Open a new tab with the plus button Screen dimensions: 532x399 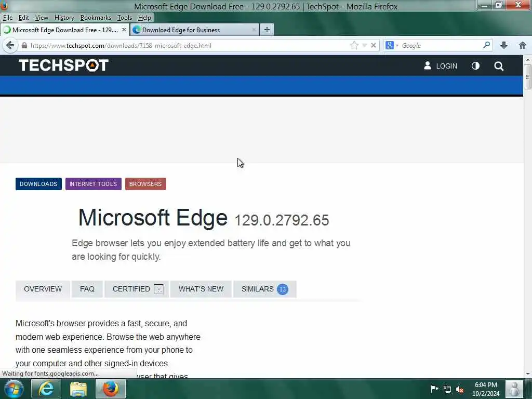pos(267,30)
